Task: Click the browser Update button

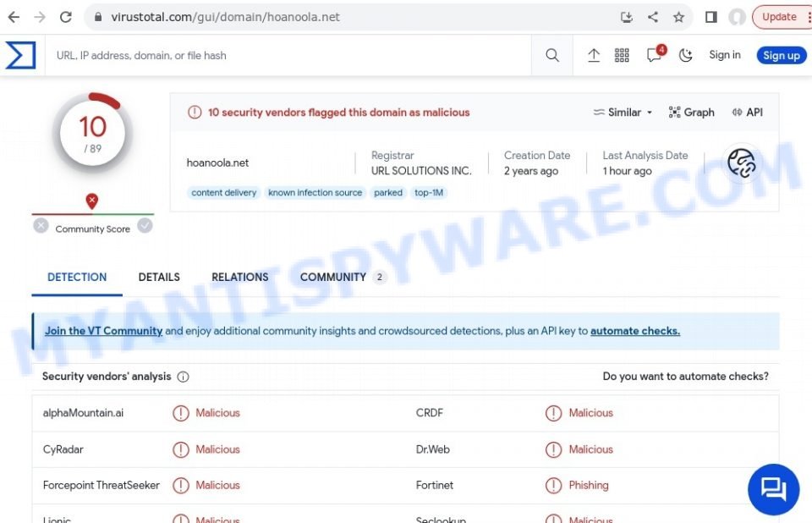Action: point(779,17)
